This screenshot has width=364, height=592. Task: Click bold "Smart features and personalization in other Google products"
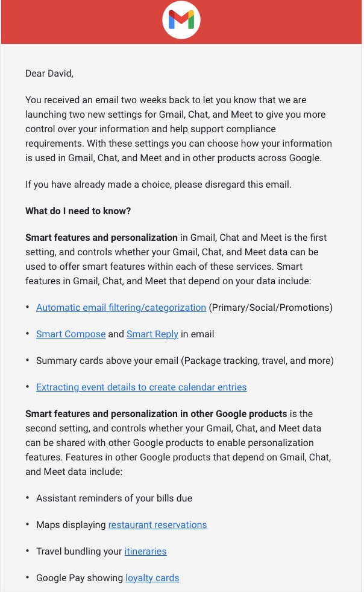[x=156, y=414]
